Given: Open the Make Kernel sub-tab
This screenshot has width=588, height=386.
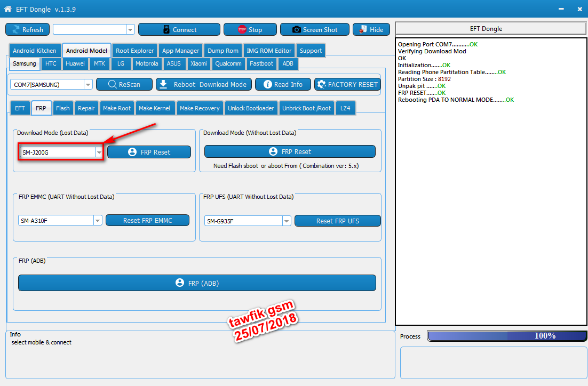Looking at the screenshot, I should (x=154, y=108).
